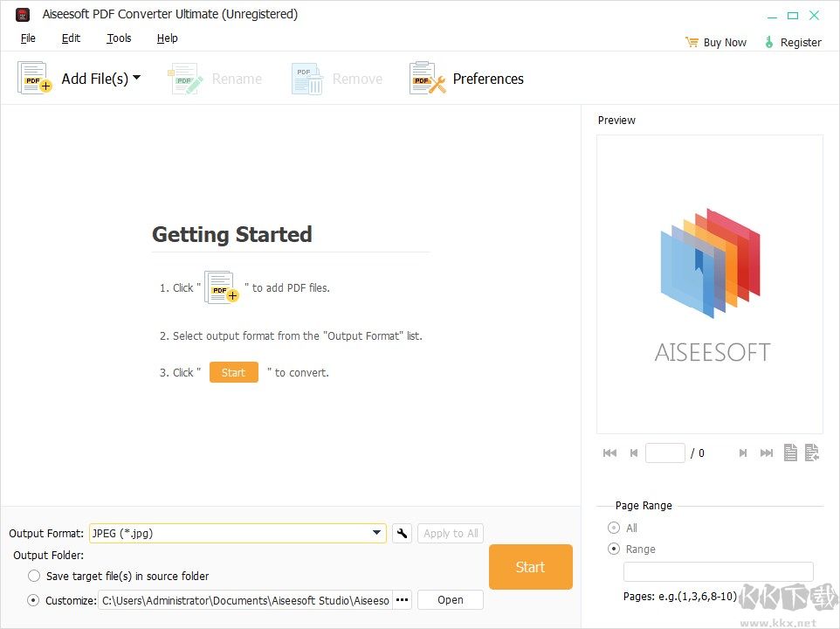The image size is (840, 629).
Task: Click the browse output folder ellipsis button
Action: pos(402,600)
